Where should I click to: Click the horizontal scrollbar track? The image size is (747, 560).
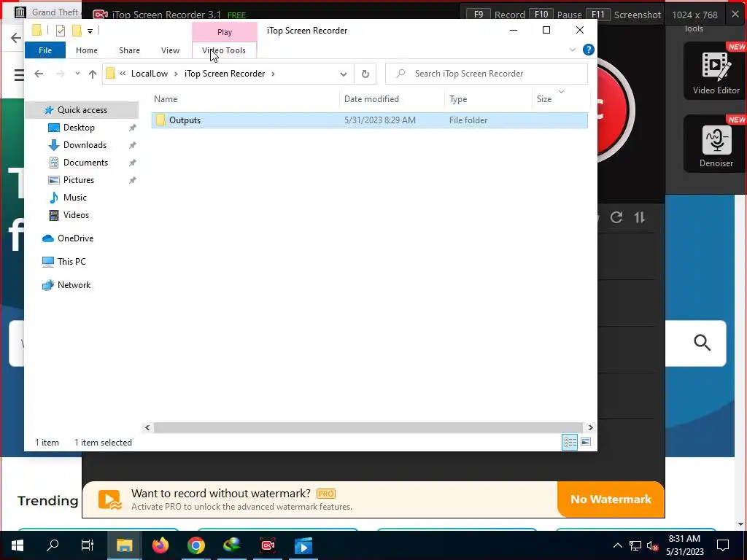(x=368, y=427)
